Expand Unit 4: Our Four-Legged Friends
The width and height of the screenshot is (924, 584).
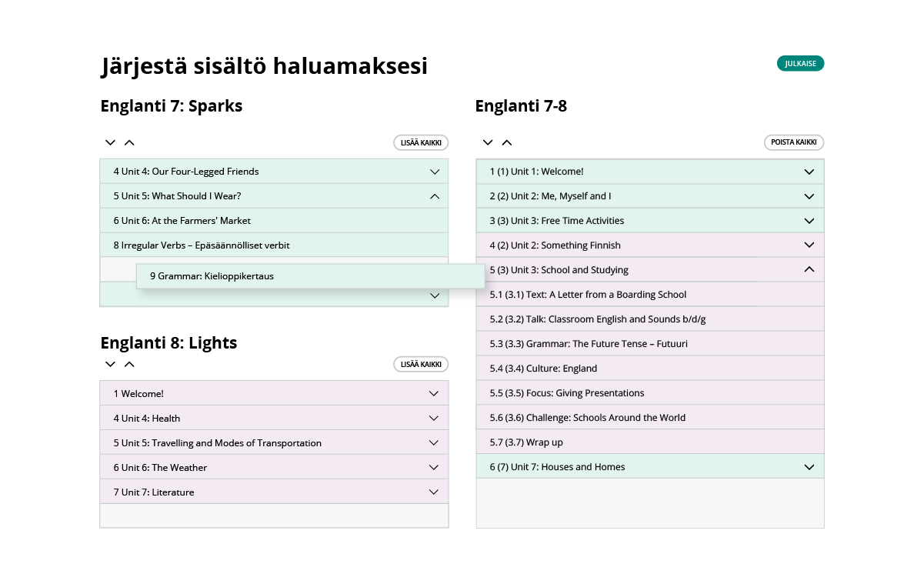[x=435, y=172]
